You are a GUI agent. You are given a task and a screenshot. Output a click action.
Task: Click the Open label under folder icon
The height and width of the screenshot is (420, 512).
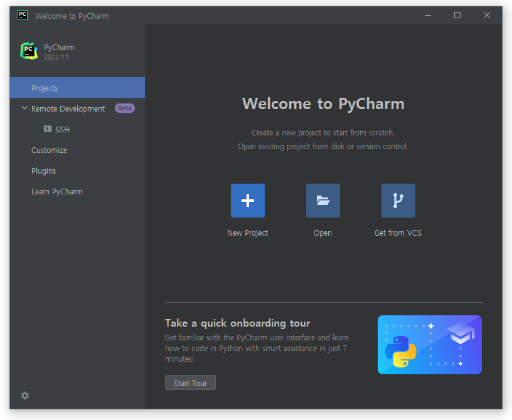323,233
